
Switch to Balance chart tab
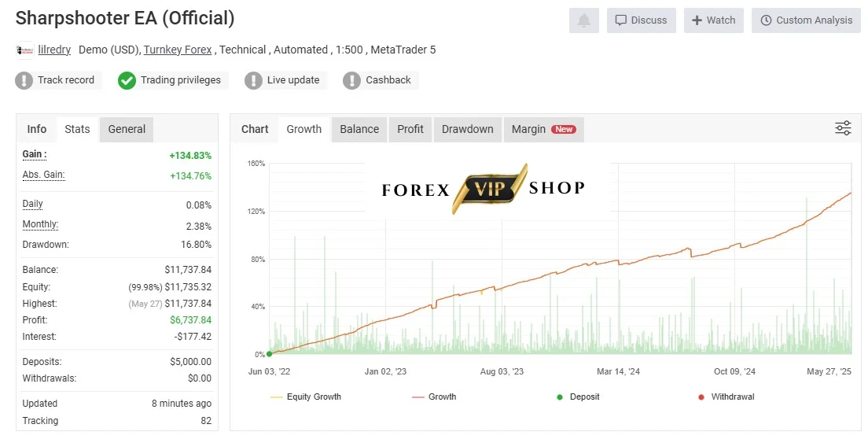pyautogui.click(x=359, y=129)
